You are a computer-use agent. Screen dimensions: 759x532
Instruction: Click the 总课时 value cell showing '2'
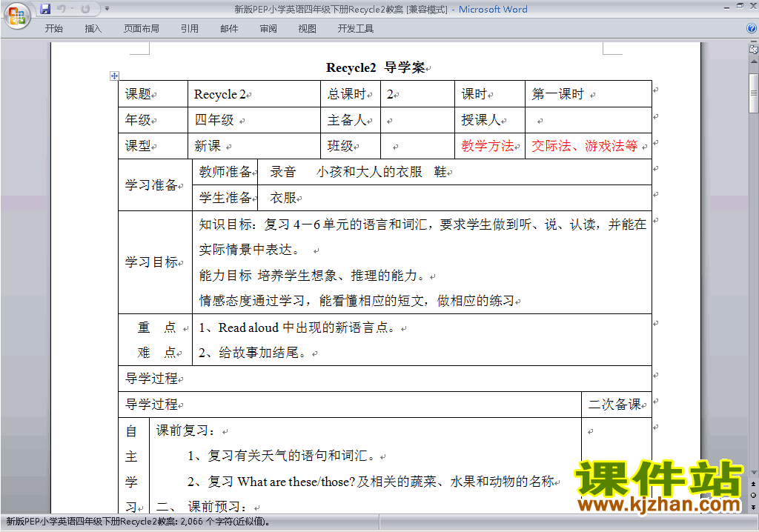(x=418, y=94)
